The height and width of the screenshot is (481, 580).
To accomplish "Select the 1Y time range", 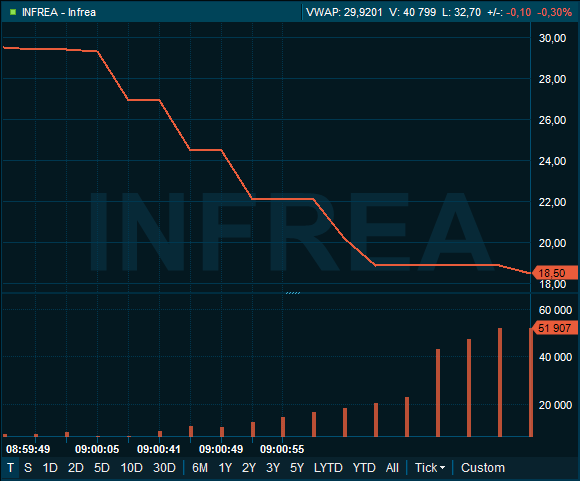I will pos(225,468).
